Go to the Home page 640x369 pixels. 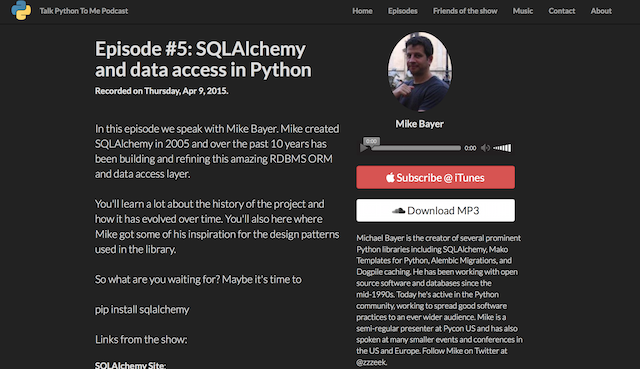pos(362,11)
